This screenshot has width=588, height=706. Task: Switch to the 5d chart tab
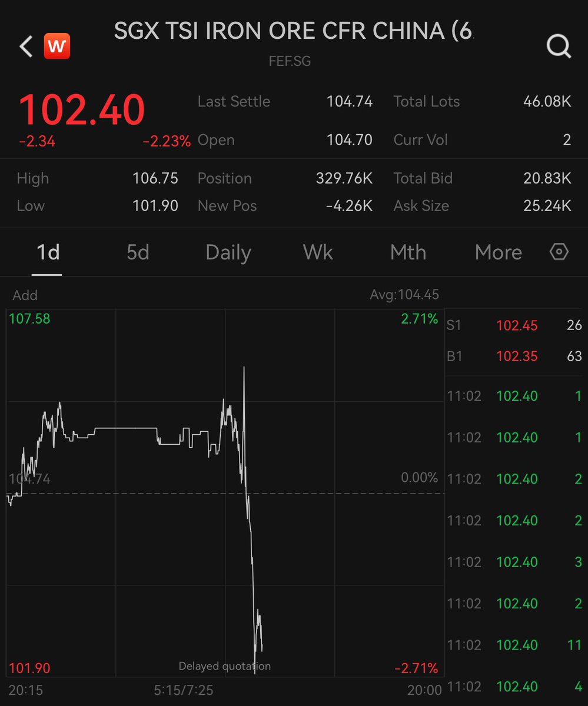pos(138,252)
